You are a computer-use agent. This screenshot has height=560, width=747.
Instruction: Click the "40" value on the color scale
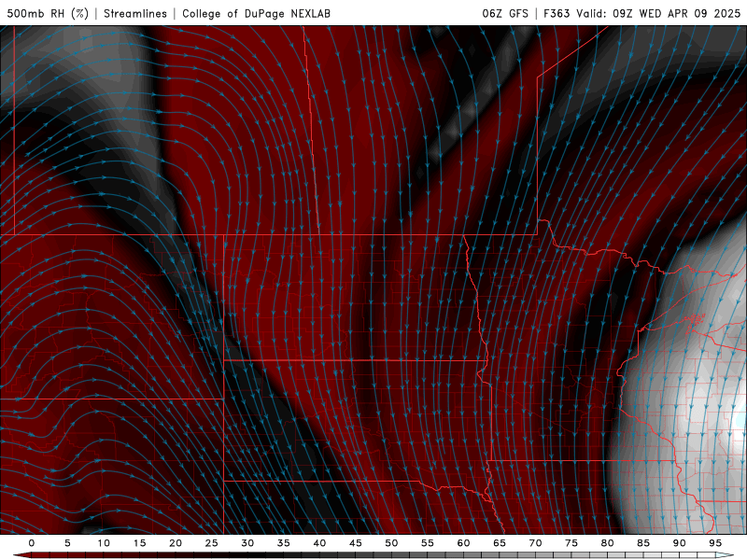[x=319, y=543]
